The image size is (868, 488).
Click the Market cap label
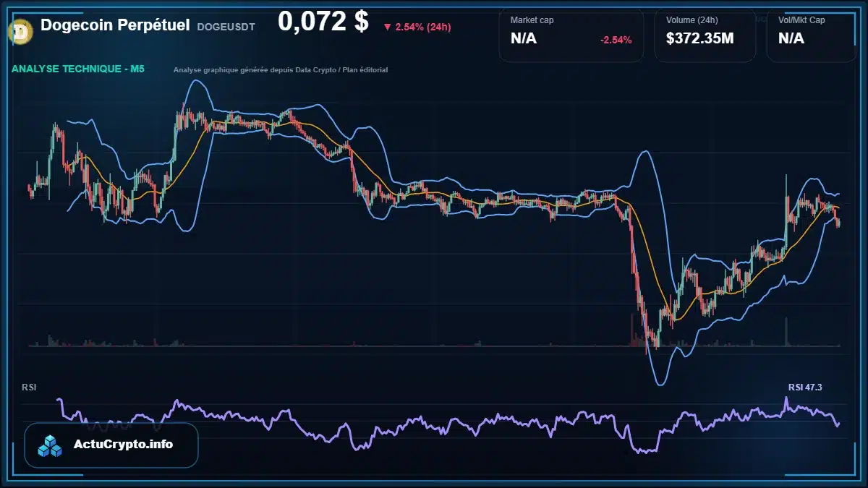(x=532, y=20)
